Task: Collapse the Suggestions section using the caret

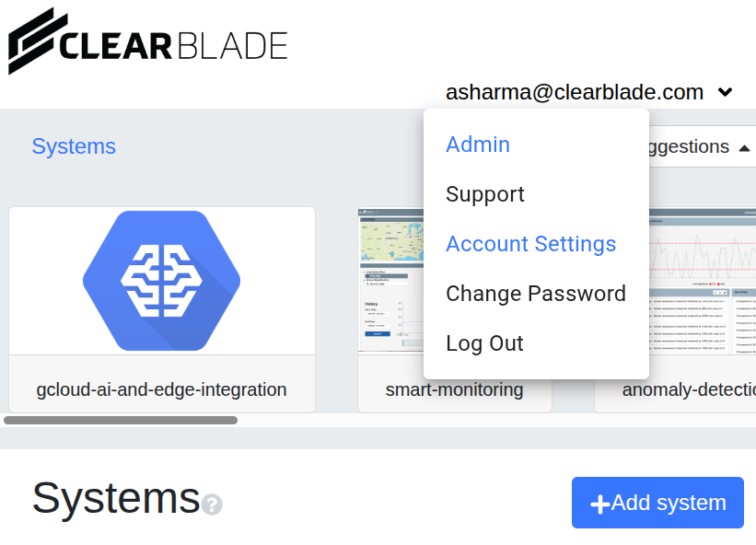Action: [744, 147]
